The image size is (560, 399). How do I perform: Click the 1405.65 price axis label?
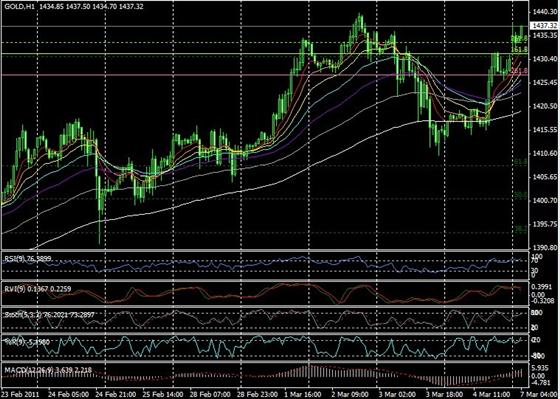pos(544,177)
